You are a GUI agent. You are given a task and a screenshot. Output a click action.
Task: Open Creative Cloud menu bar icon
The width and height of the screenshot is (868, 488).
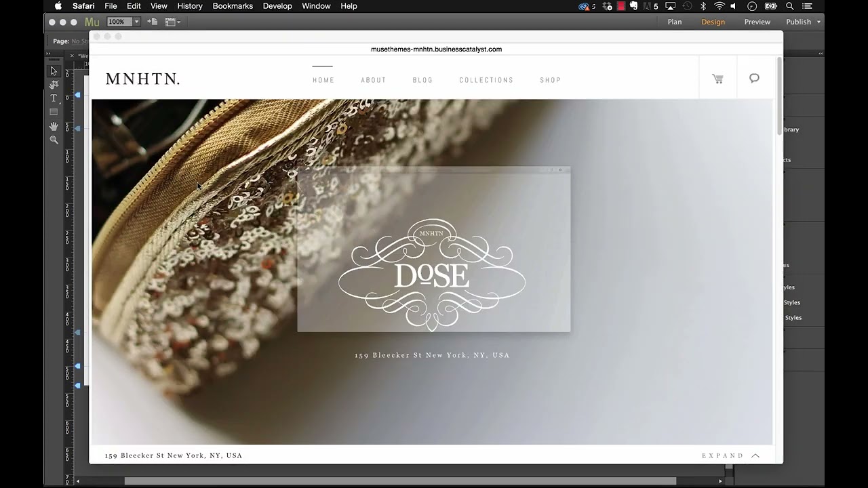pos(584,6)
